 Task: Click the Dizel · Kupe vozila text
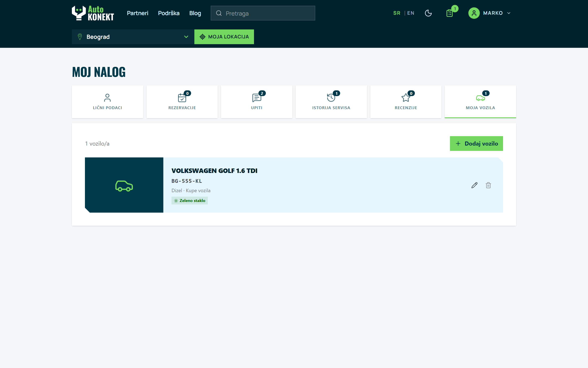click(191, 190)
